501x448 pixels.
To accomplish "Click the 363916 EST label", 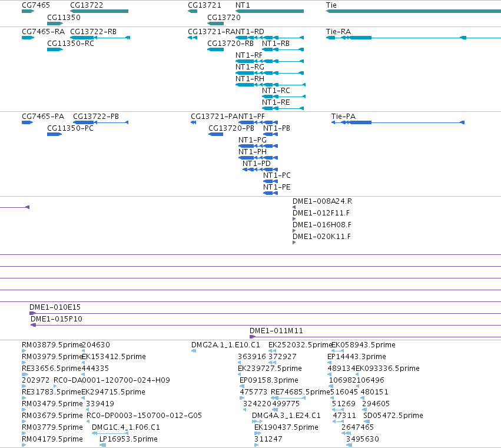I will [252, 357].
